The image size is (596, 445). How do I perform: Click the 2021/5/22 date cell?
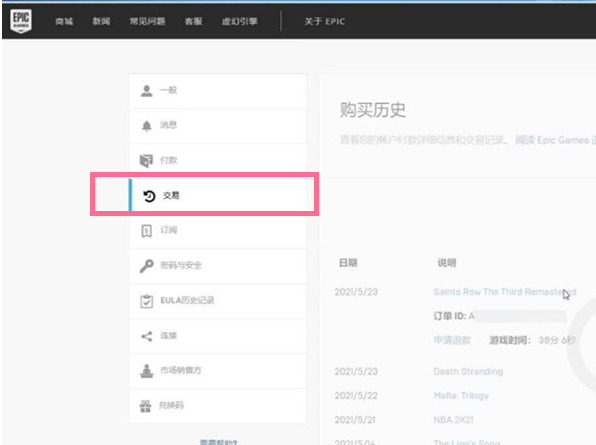pyautogui.click(x=356, y=396)
